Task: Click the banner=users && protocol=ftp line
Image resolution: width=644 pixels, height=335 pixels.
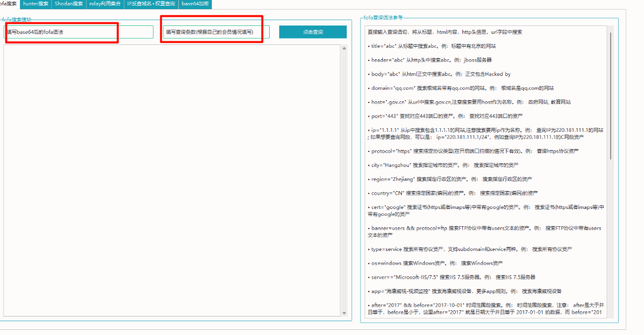Action: pyautogui.click(x=484, y=231)
